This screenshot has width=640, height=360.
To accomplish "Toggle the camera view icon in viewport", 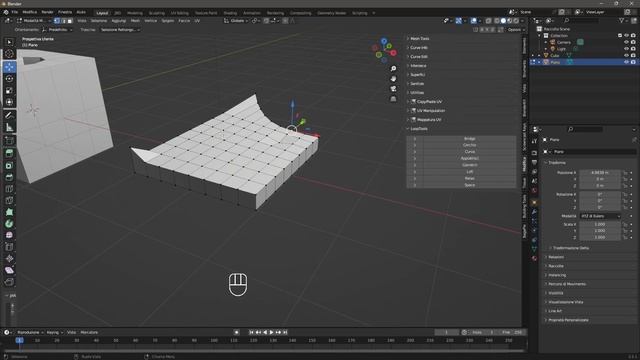I will pos(393,89).
